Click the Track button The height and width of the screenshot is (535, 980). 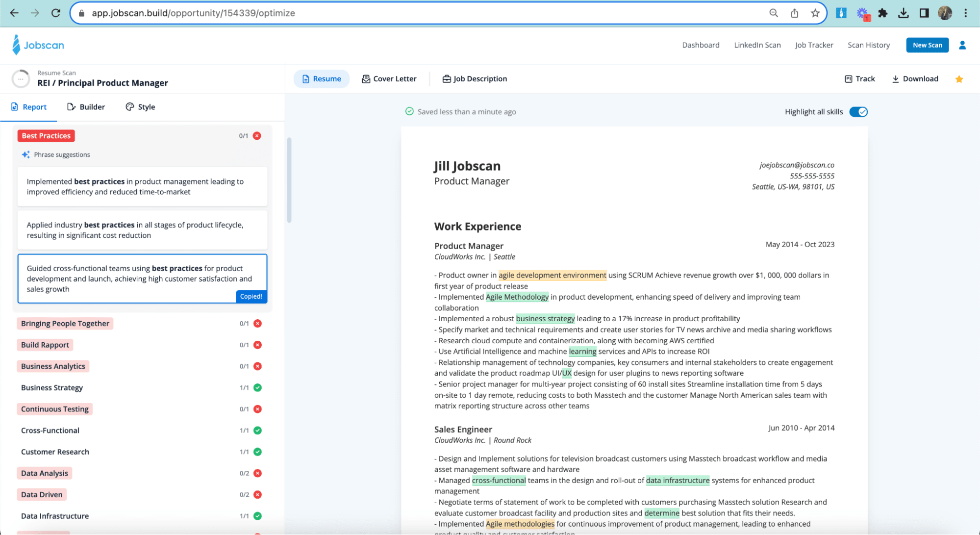point(859,79)
